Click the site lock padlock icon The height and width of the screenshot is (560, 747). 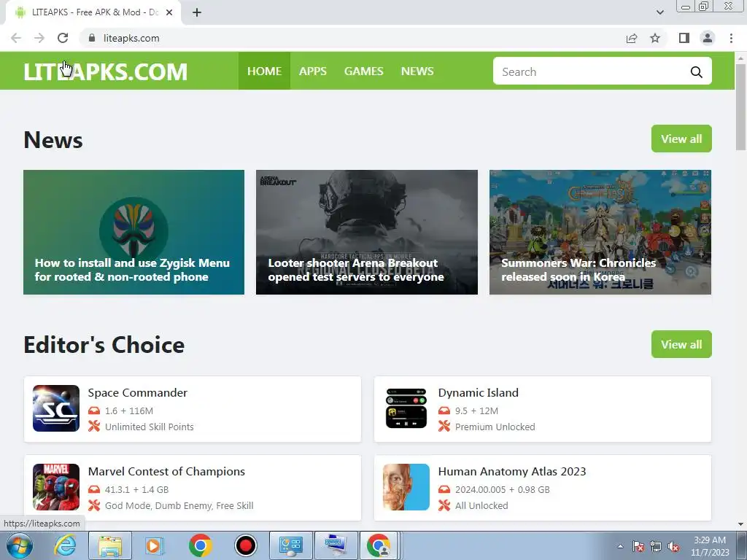pos(92,38)
